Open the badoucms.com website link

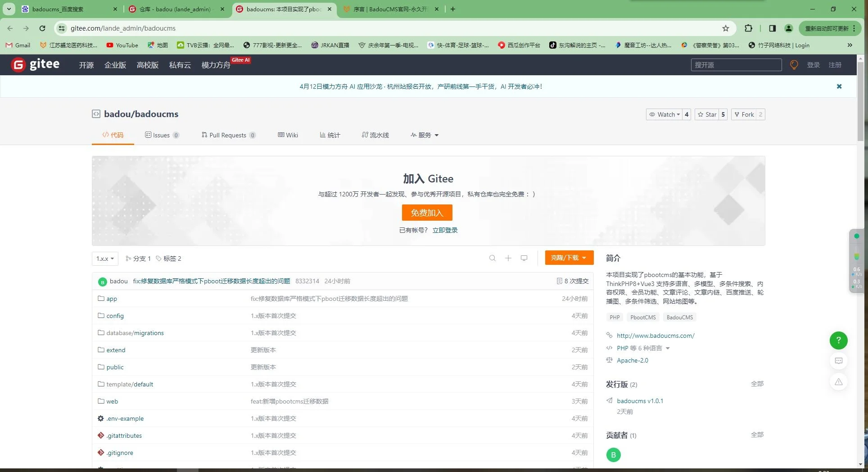[656, 335]
